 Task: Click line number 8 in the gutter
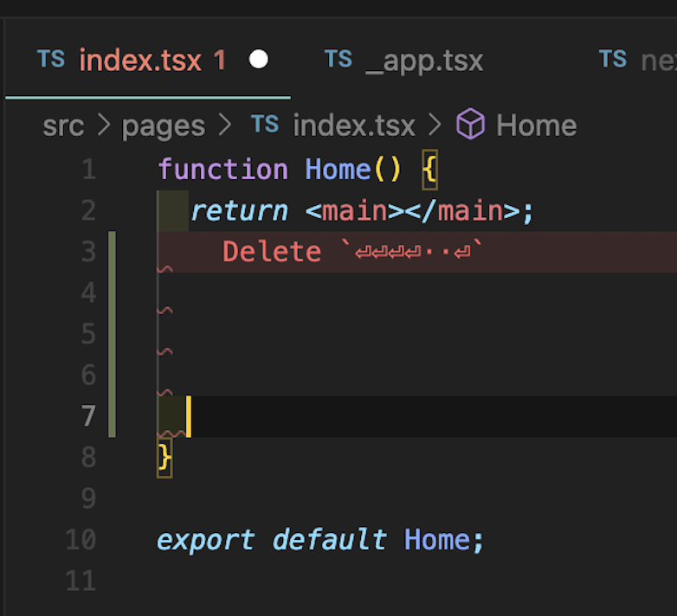89,458
